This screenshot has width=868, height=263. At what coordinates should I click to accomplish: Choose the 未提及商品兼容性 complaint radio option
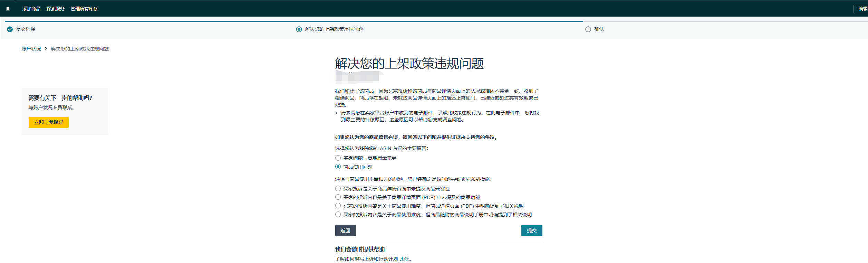point(338,188)
